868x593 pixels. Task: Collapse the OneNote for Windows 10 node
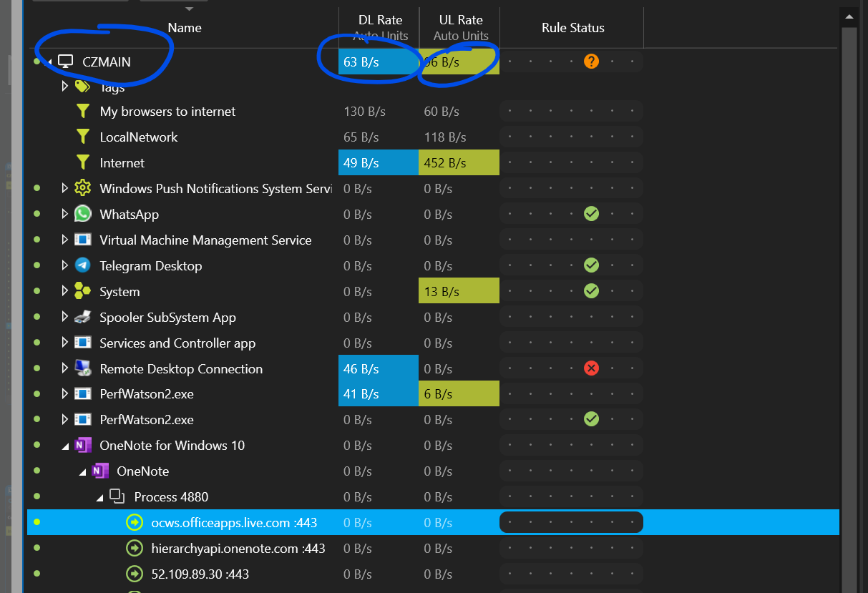[65, 446]
